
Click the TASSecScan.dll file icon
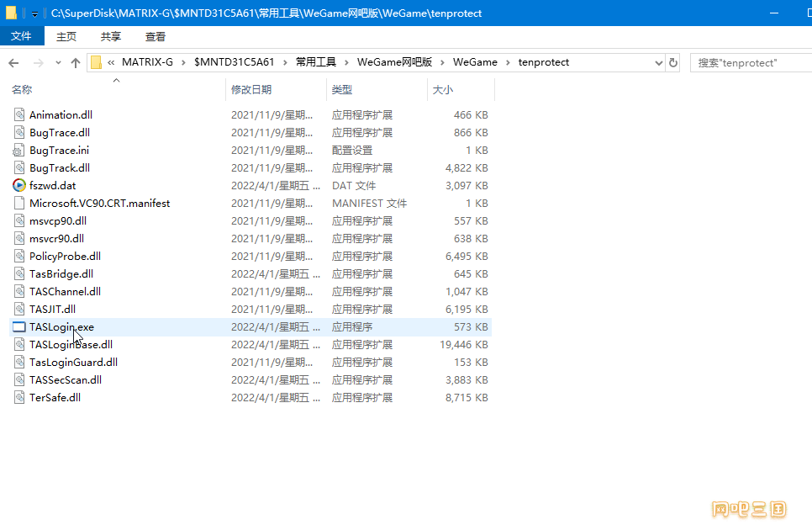(x=19, y=379)
